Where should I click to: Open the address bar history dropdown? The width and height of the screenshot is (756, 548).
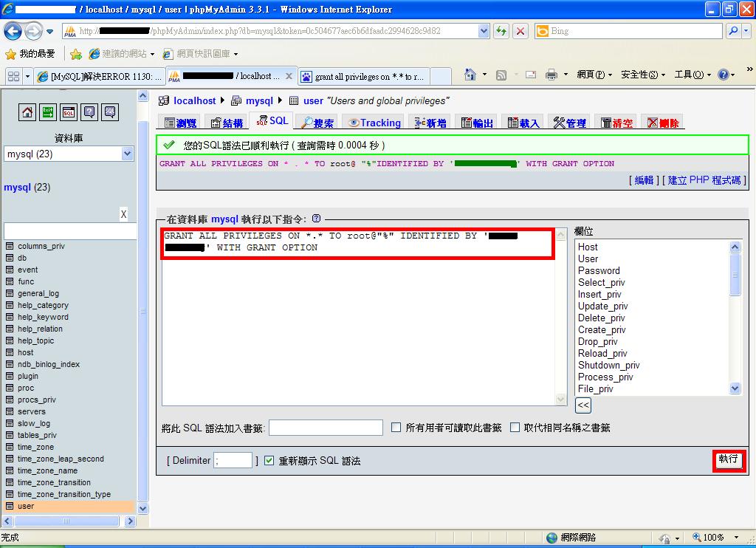point(484,31)
